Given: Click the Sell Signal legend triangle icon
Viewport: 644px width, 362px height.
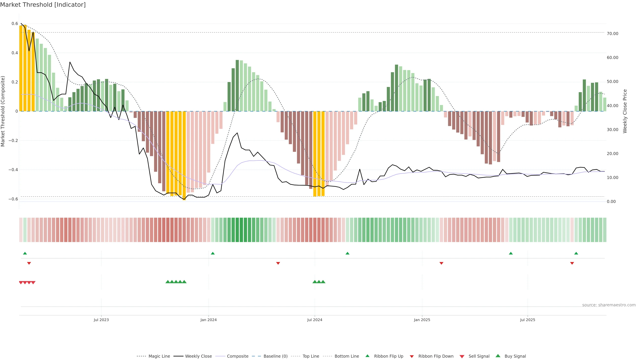Looking at the screenshot, I should 462,356.
